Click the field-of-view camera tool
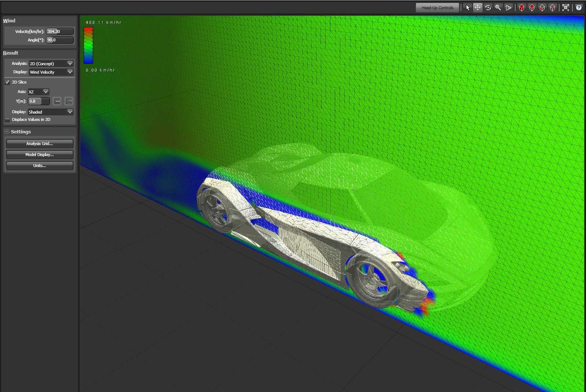Viewport: 586px width, 392px height. (508, 7)
